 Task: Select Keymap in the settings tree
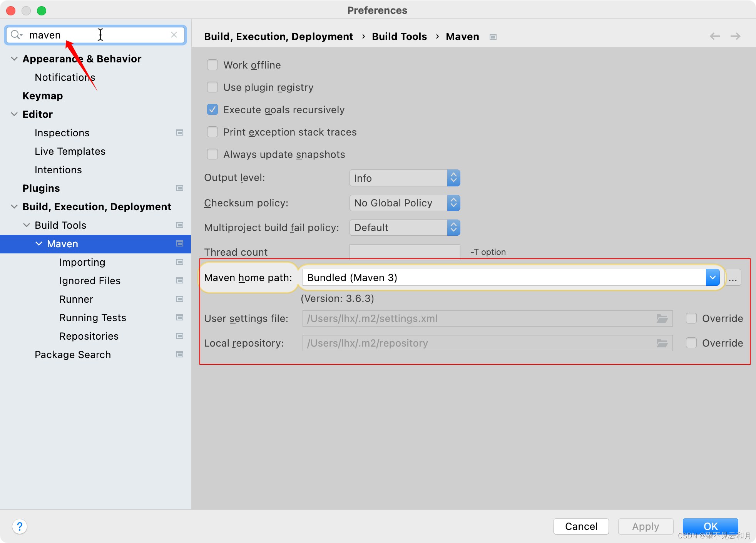pyautogui.click(x=43, y=96)
